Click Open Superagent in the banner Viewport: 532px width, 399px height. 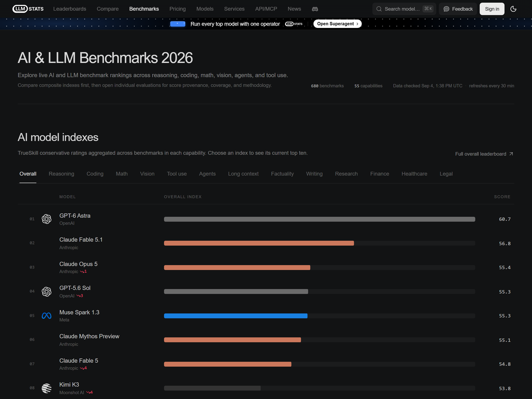pyautogui.click(x=337, y=24)
